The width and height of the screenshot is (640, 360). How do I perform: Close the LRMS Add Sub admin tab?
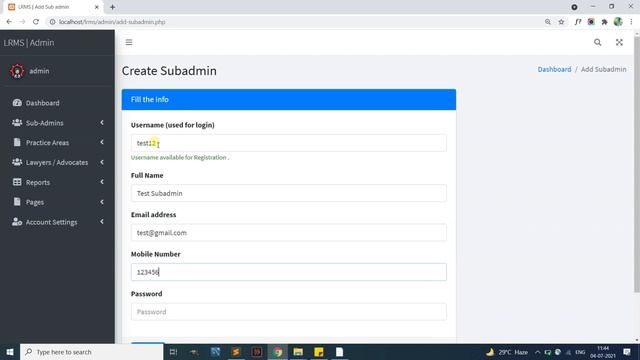click(x=97, y=7)
